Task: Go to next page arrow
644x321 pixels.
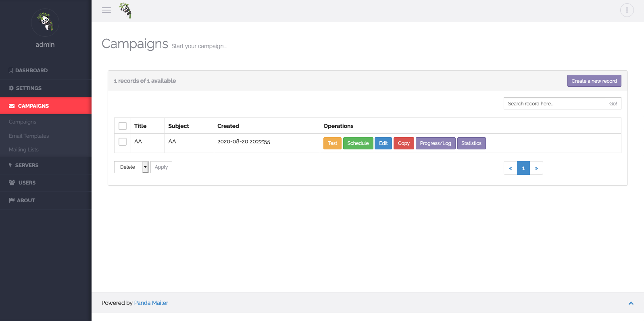Action: pyautogui.click(x=536, y=168)
